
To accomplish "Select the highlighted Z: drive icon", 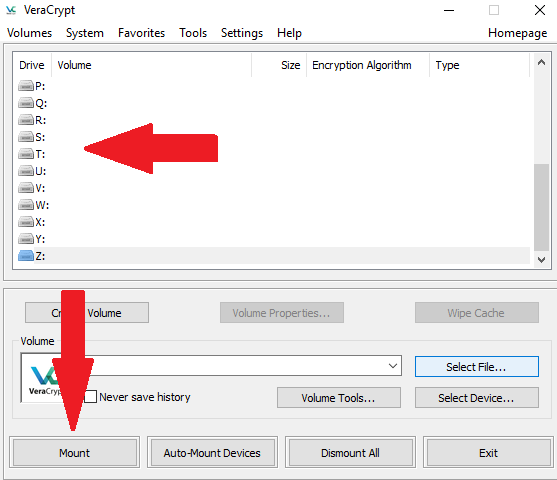I will pyautogui.click(x=26, y=255).
